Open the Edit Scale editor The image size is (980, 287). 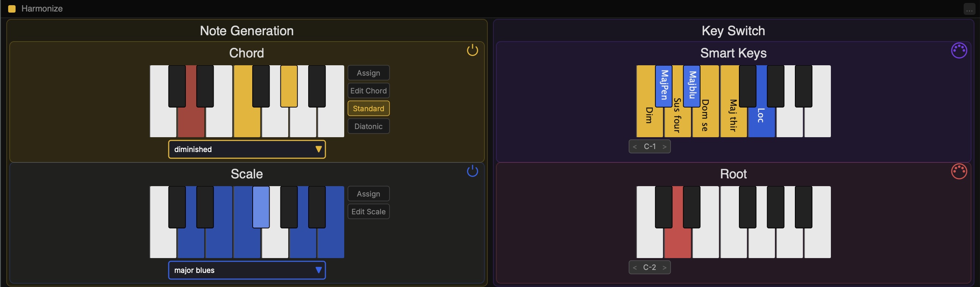coord(368,211)
